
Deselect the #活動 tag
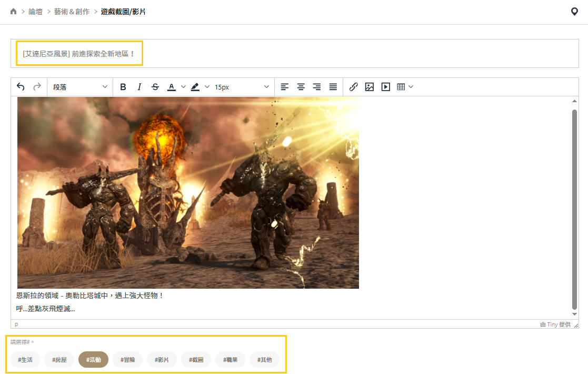click(x=93, y=360)
